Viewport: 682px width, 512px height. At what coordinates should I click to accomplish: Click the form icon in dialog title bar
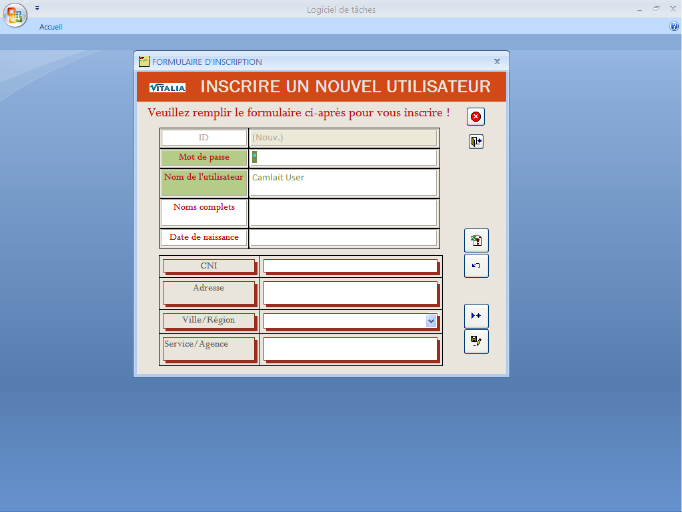(x=144, y=61)
